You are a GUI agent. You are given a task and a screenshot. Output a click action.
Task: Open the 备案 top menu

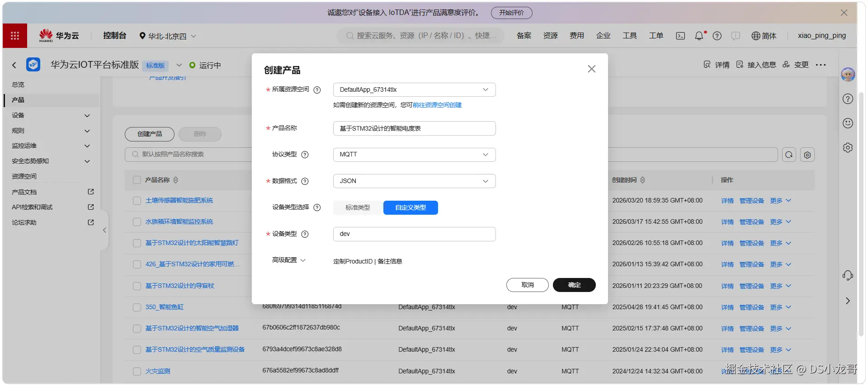tap(524, 36)
